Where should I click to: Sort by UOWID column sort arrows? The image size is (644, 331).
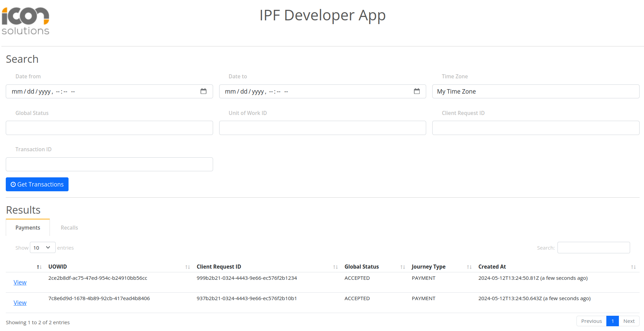[x=187, y=267]
